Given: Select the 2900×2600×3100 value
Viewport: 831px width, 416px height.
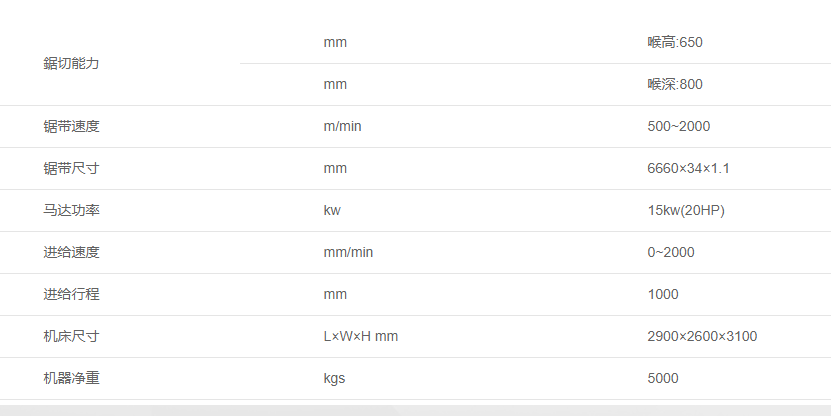Looking at the screenshot, I should pyautogui.click(x=702, y=336).
